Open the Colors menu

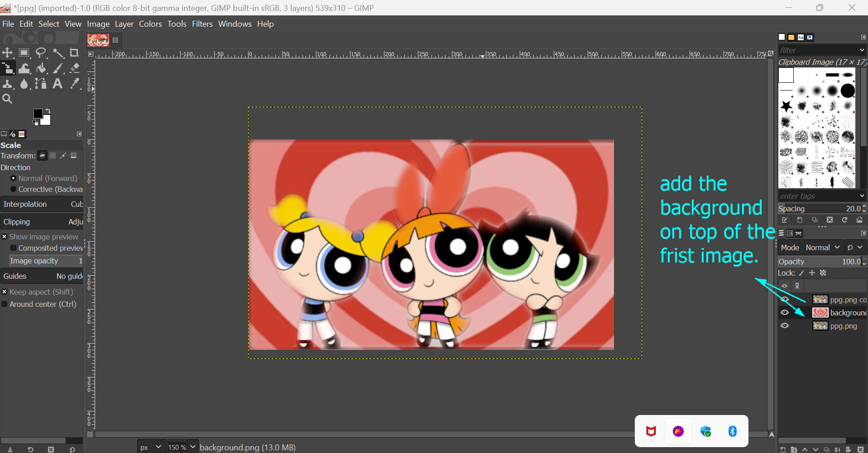[150, 24]
